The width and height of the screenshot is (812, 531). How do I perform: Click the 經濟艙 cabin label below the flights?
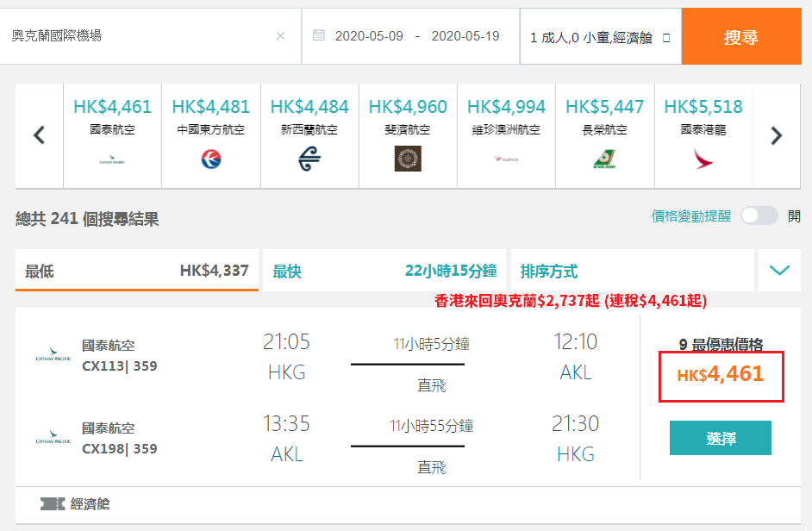pos(91,504)
